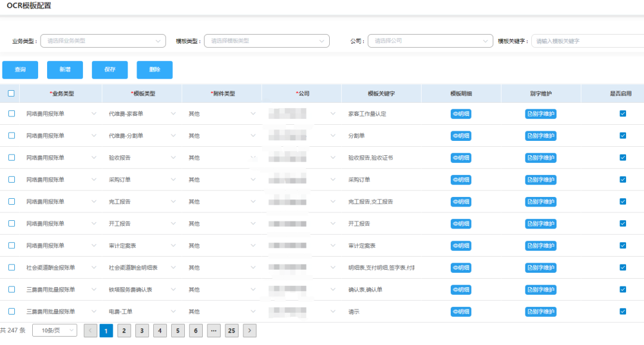Open the 模板类型 filter dropdown
The width and height of the screenshot is (644, 345).
[x=267, y=41]
